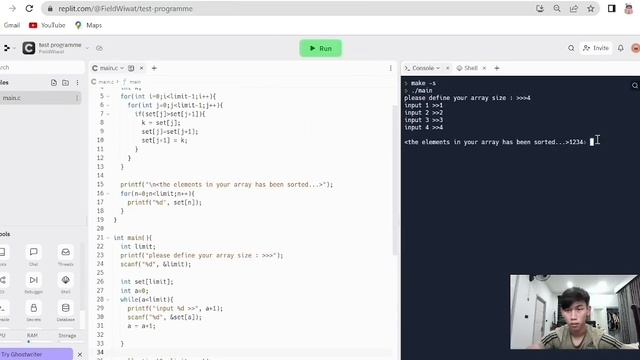Collapse the while loop at line 28
Screen dimensions: 640x360
(x=108, y=300)
